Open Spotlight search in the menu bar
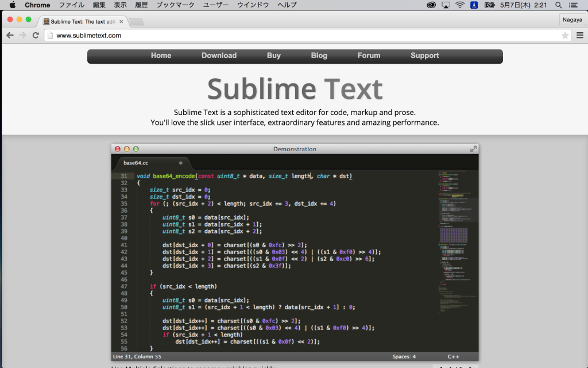Viewport: 588px width, 368px height. (x=558, y=5)
